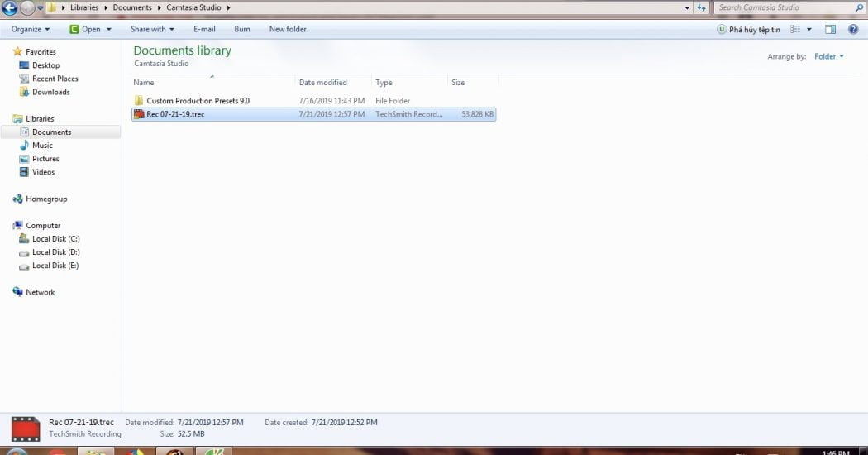The image size is (868, 455).
Task: Open the recent locations dropdown arrow
Action: (40, 7)
